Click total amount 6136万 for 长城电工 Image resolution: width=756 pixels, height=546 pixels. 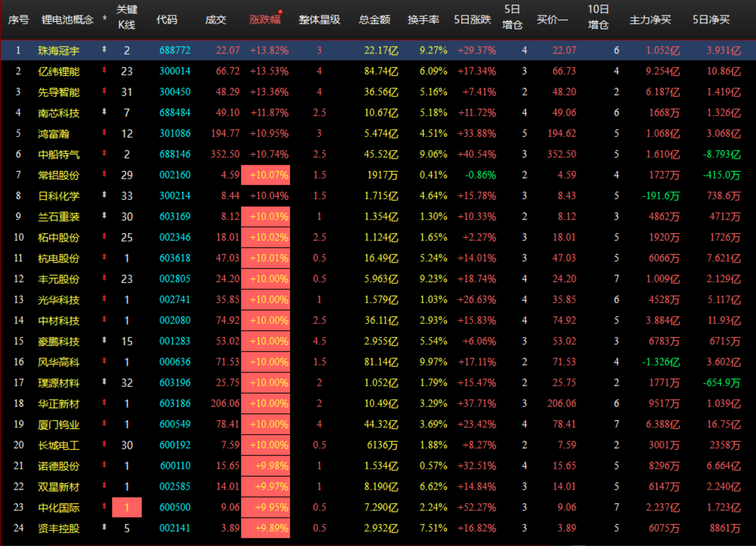[382, 445]
